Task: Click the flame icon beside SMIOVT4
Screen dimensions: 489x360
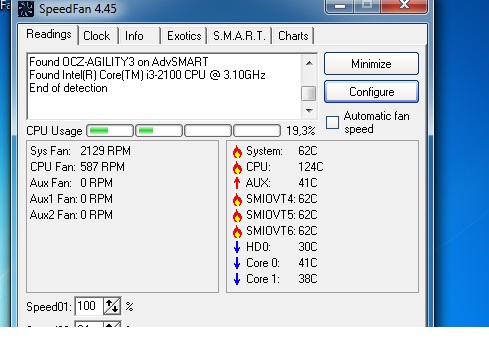Action: [x=237, y=199]
